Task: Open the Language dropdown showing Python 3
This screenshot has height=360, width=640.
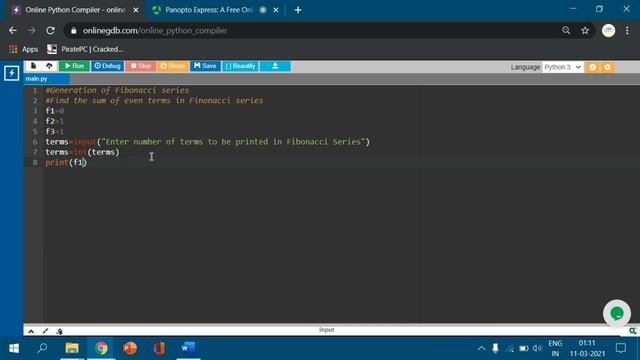Action: [x=562, y=67]
